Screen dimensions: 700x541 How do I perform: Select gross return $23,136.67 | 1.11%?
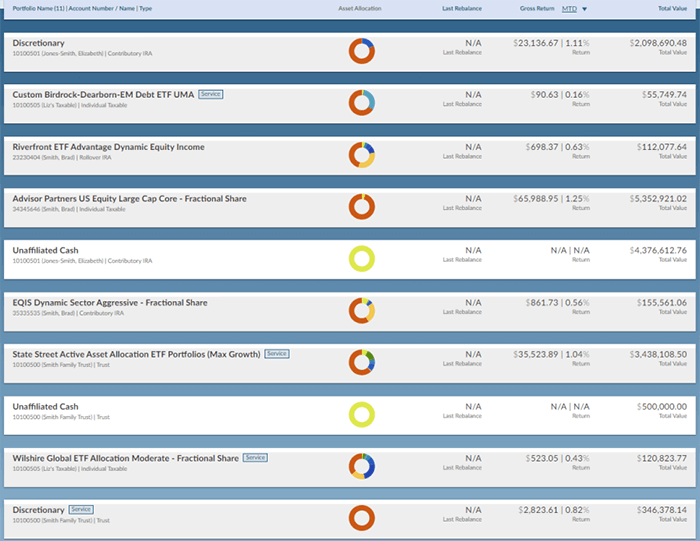[551, 43]
